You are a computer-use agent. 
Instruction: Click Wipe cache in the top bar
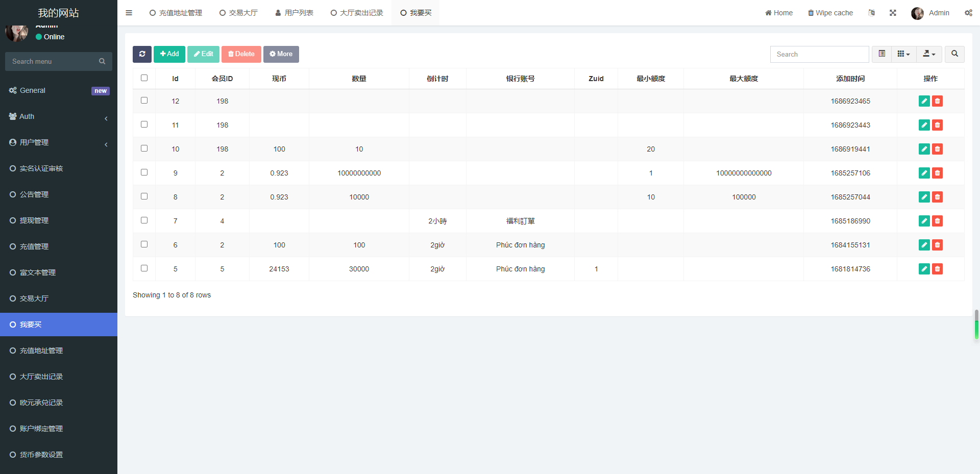[830, 13]
